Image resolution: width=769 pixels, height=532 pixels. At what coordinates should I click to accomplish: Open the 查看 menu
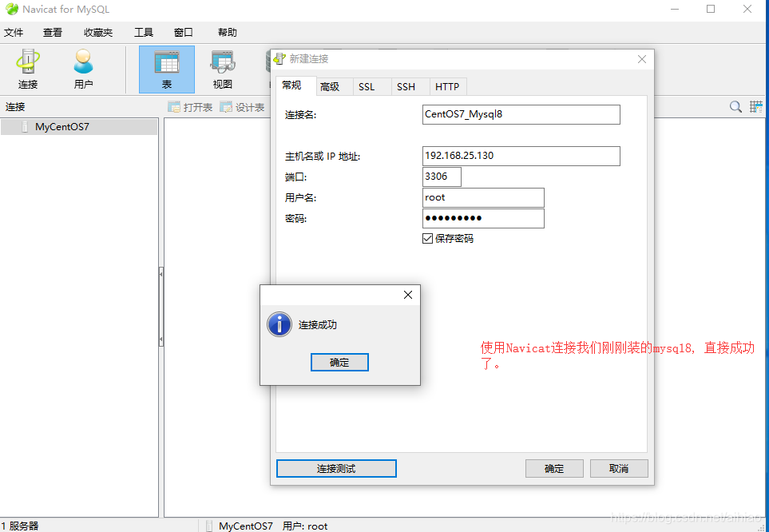point(53,33)
